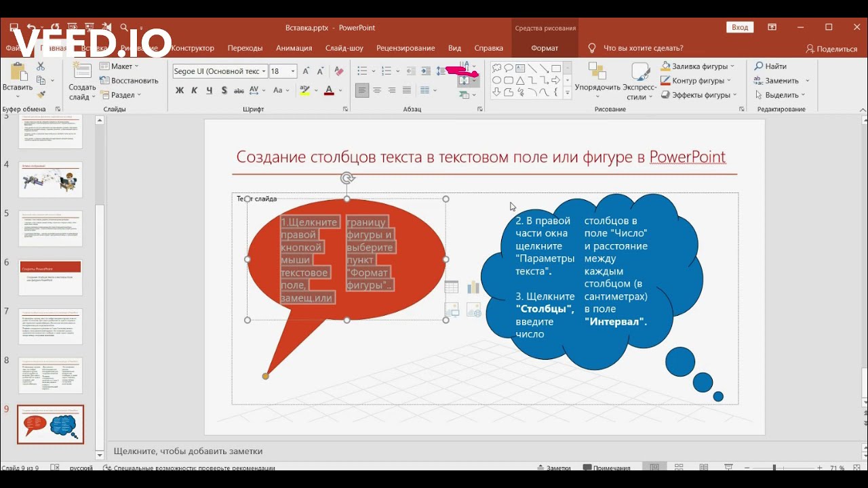Expand the Select (Выделить) dropdown
Viewport: 868px width, 488px height.
coord(780,95)
